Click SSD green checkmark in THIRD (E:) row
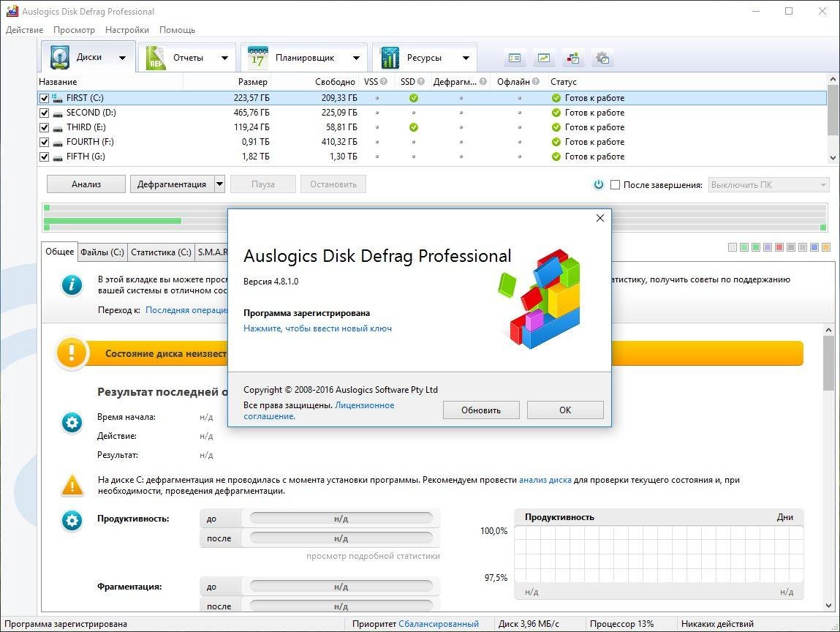 coord(414,127)
